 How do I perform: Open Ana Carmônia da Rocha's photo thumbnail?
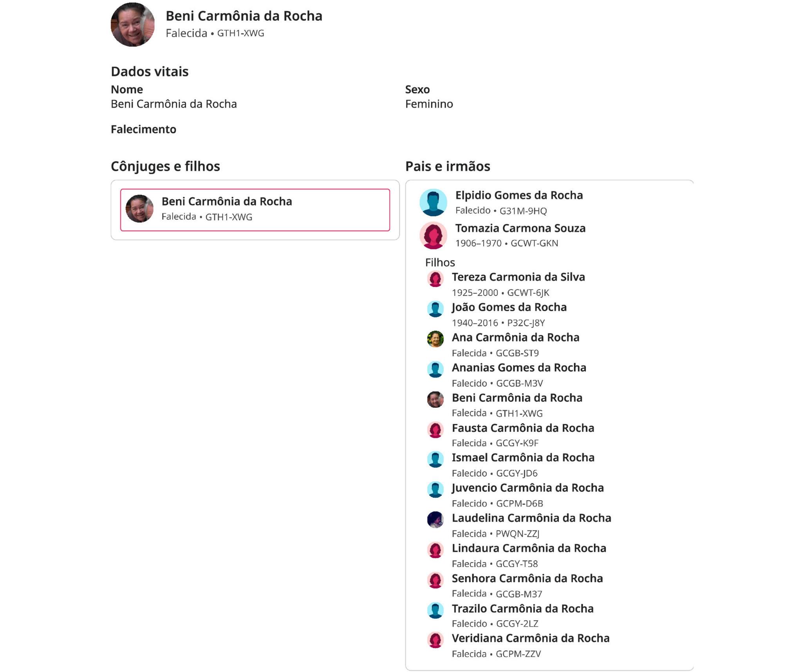click(435, 339)
